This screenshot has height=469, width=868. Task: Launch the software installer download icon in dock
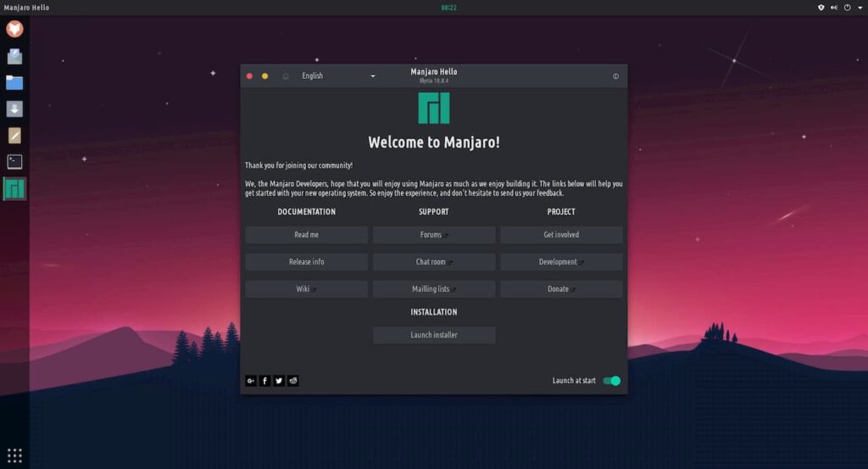[x=14, y=109]
